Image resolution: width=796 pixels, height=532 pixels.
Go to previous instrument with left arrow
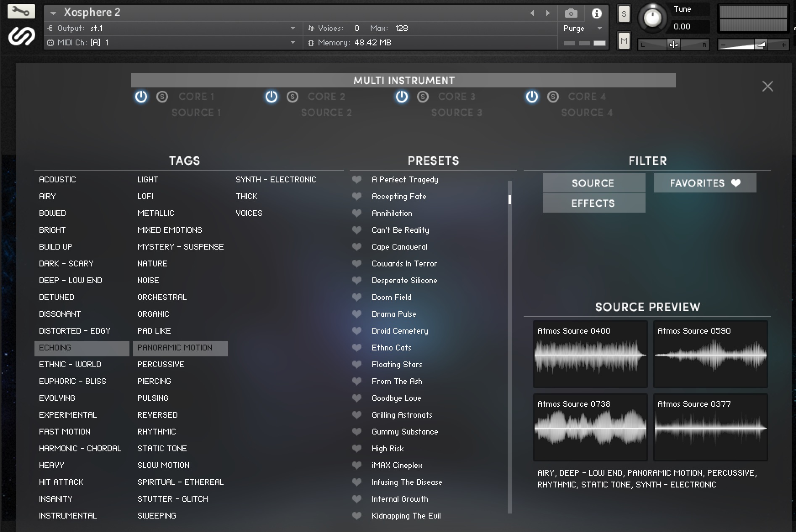[532, 13]
